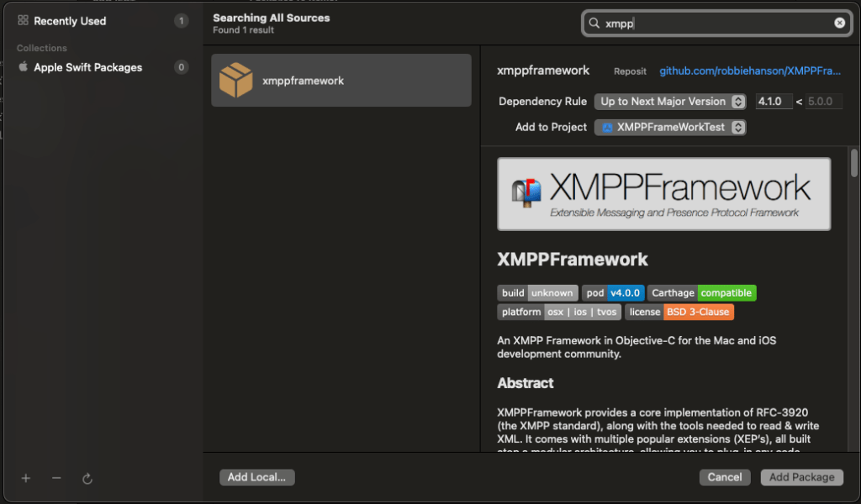This screenshot has height=504, width=861.
Task: Open the Add to Project dropdown
Action: pyautogui.click(x=670, y=128)
